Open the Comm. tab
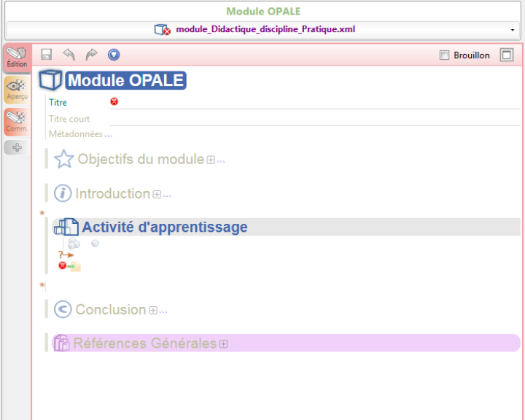 click(17, 122)
